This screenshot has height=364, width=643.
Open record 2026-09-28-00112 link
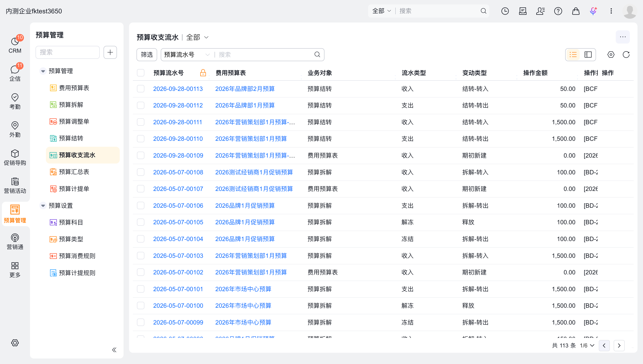tap(178, 106)
